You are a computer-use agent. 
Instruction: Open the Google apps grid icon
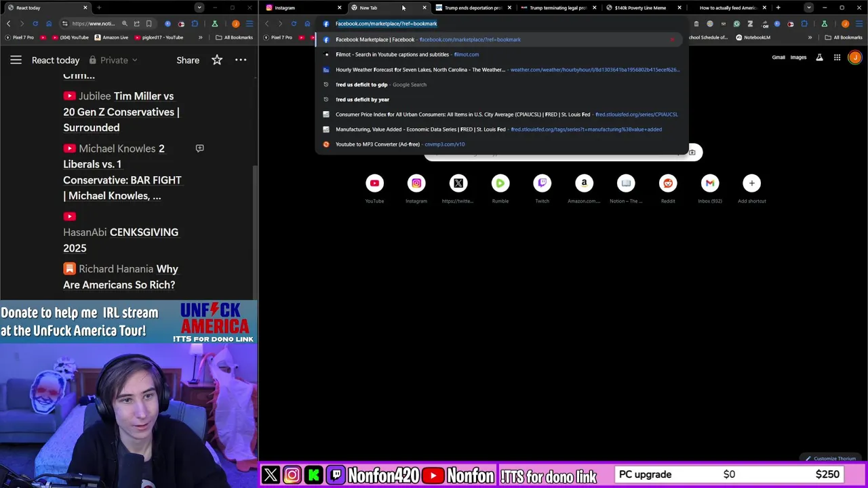click(x=837, y=58)
